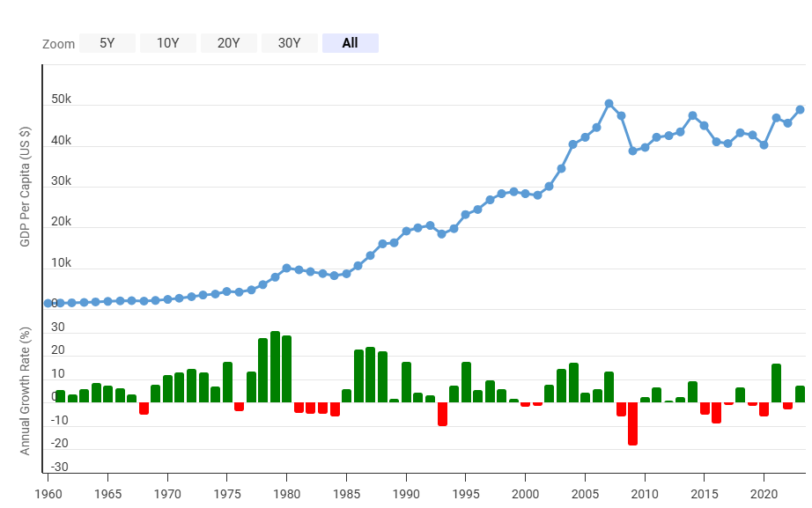The image size is (812, 508).
Task: Click the 1965 x-axis year label
Action: pyautogui.click(x=107, y=494)
